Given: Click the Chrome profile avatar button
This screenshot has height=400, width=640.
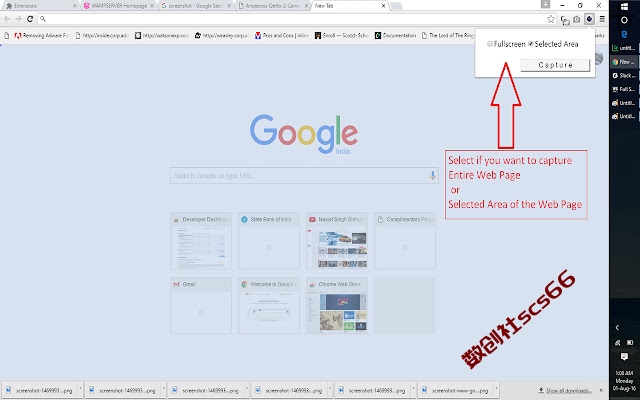Looking at the screenshot, I should (x=545, y=4).
